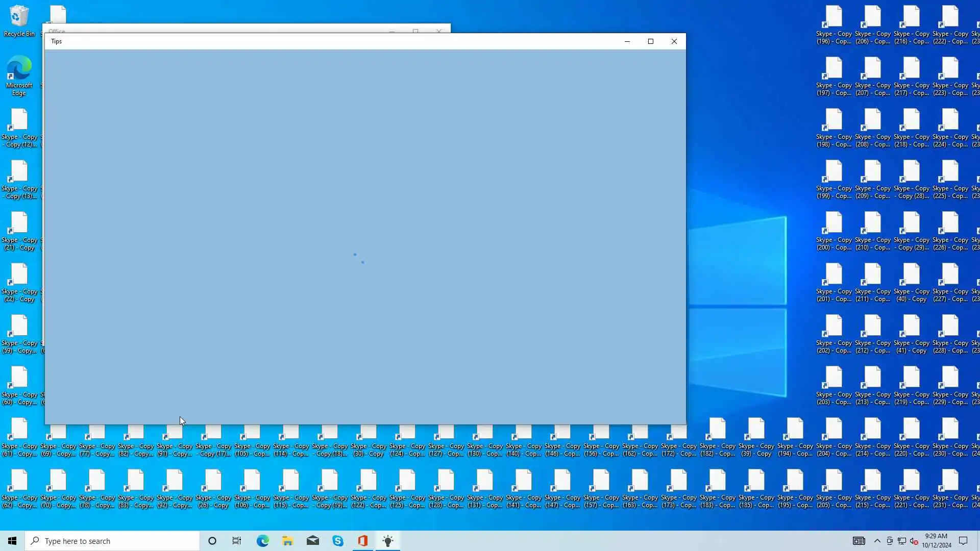Viewport: 980px width, 551px height.
Task: Open the Mail app in taskbar
Action: coord(313,541)
